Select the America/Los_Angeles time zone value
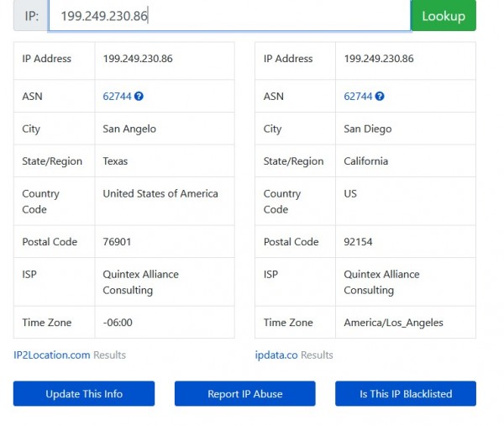Viewport: 504px width, 426px height. (393, 323)
